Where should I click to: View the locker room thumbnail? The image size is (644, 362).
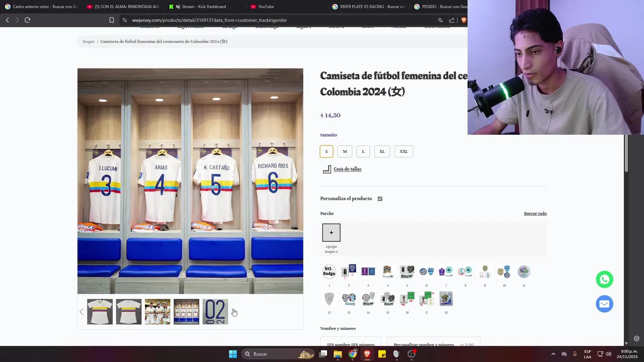187,312
